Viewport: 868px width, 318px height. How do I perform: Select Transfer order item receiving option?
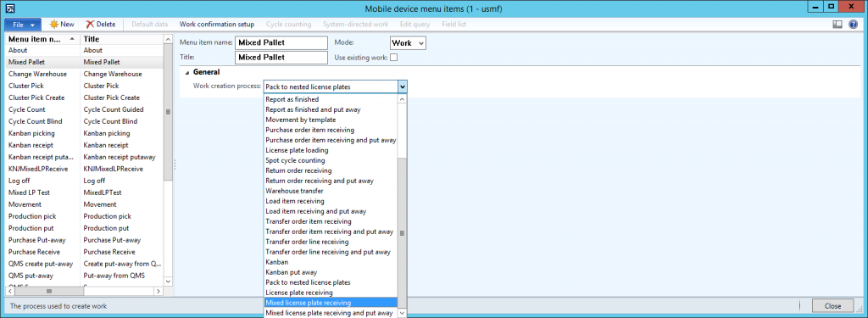(x=331, y=221)
